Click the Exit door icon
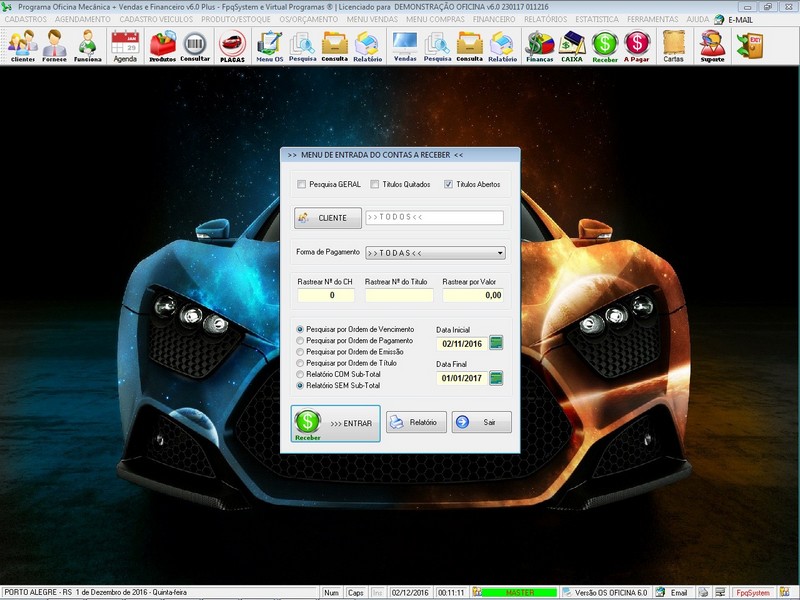Screen dimensions: 800x600 [x=749, y=45]
